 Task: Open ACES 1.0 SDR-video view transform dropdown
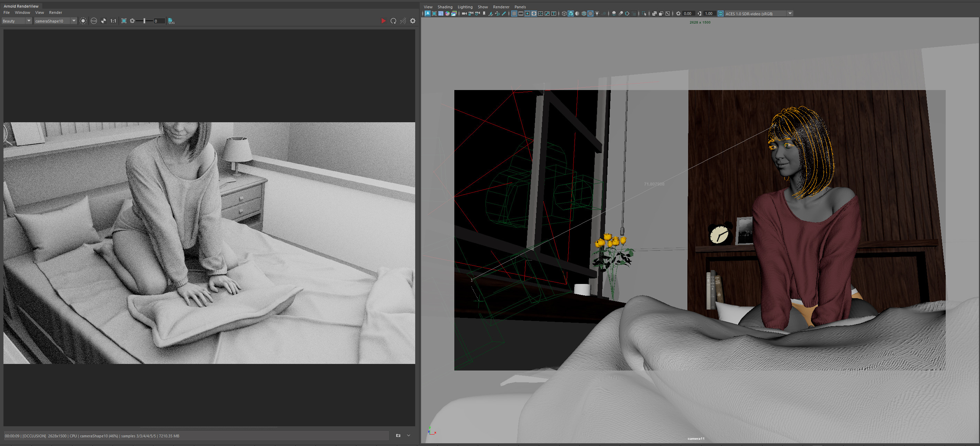(x=759, y=14)
